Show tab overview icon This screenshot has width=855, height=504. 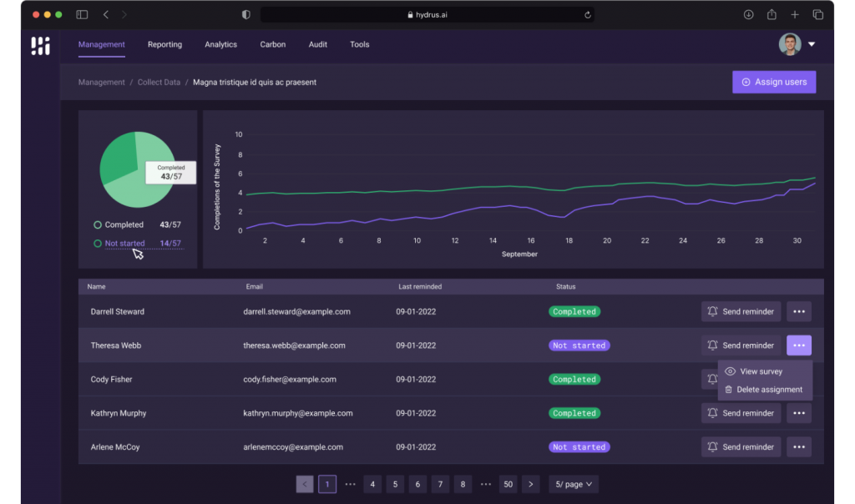(818, 15)
